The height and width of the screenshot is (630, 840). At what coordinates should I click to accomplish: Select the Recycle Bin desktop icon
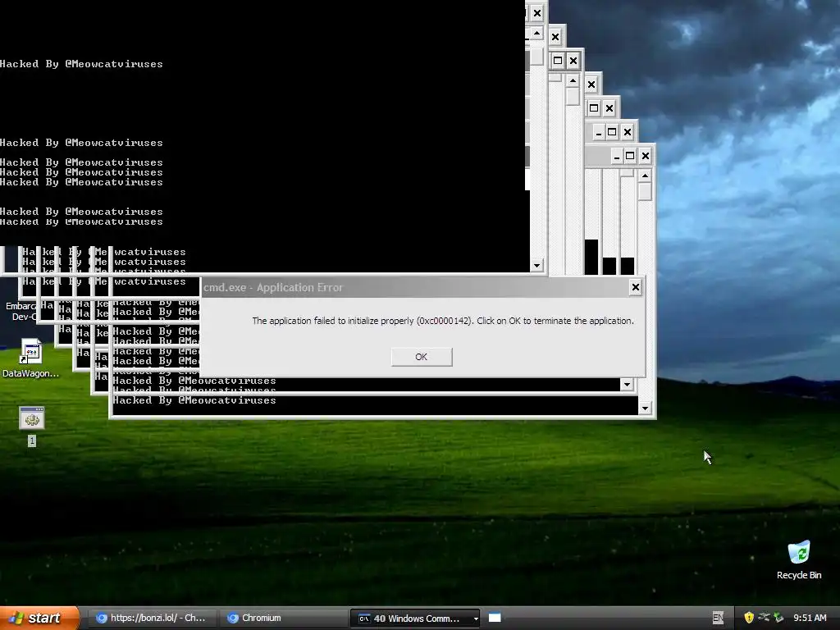pyautogui.click(x=799, y=559)
